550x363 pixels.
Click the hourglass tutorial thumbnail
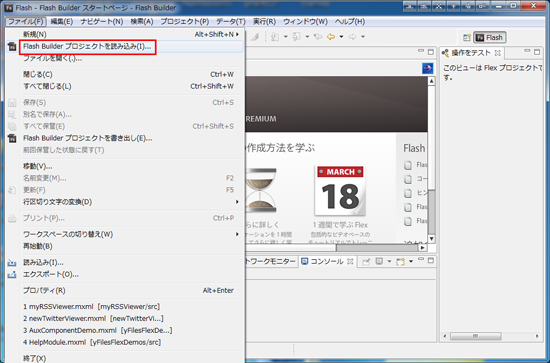[261, 190]
